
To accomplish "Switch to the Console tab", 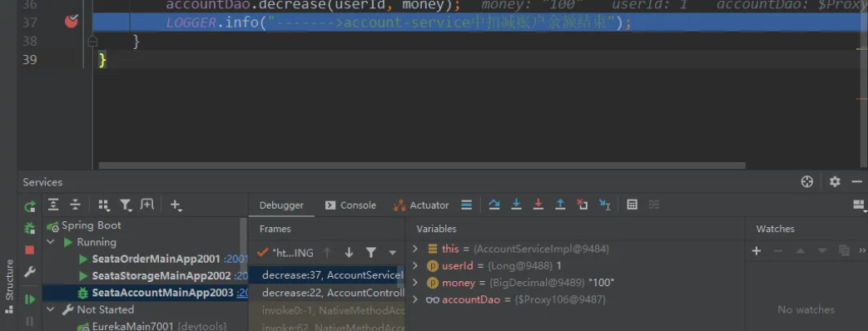I will [x=350, y=205].
